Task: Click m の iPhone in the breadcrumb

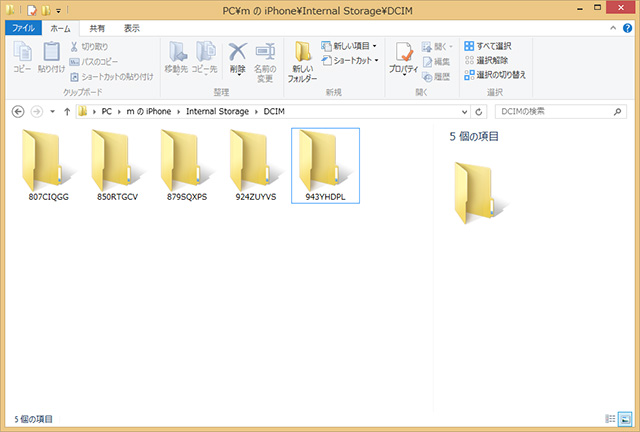Action: click(x=149, y=111)
